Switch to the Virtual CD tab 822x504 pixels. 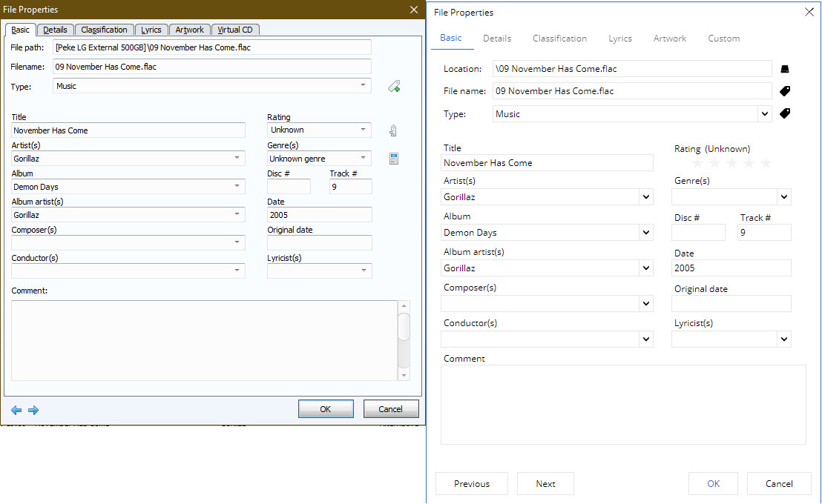click(235, 30)
